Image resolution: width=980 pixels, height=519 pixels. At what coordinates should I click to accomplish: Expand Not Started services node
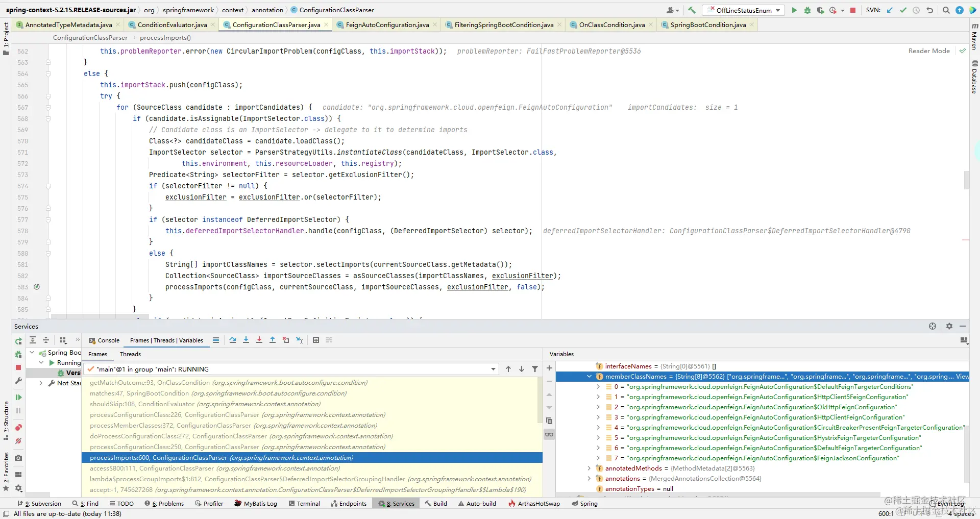pos(41,383)
